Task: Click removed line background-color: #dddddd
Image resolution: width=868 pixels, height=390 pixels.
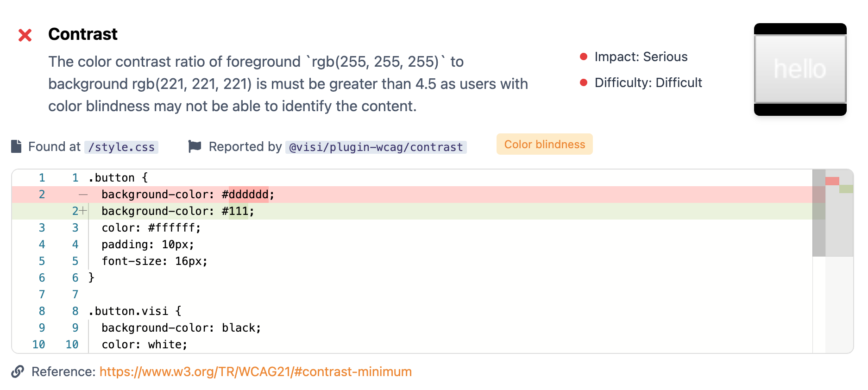Action: coord(188,195)
